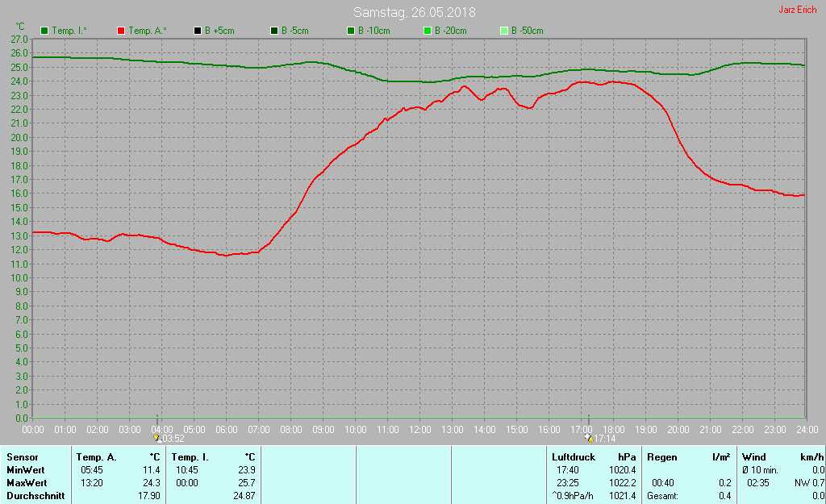Click the green Temp. I.* legend swatch
The width and height of the screenshot is (826, 504).
[x=44, y=31]
